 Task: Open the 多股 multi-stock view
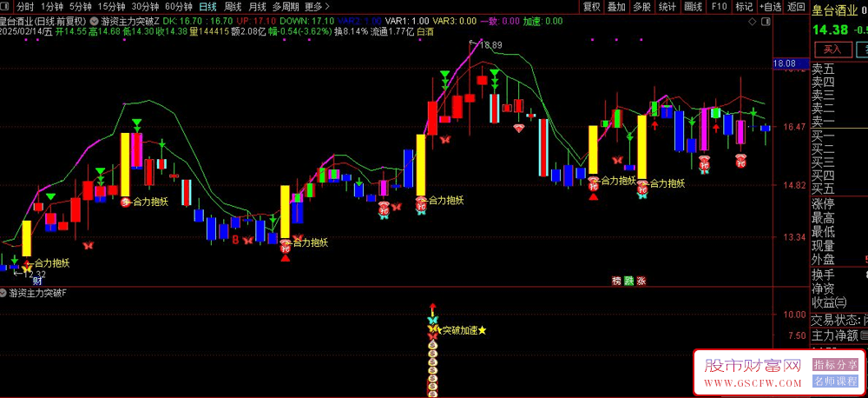[642, 7]
